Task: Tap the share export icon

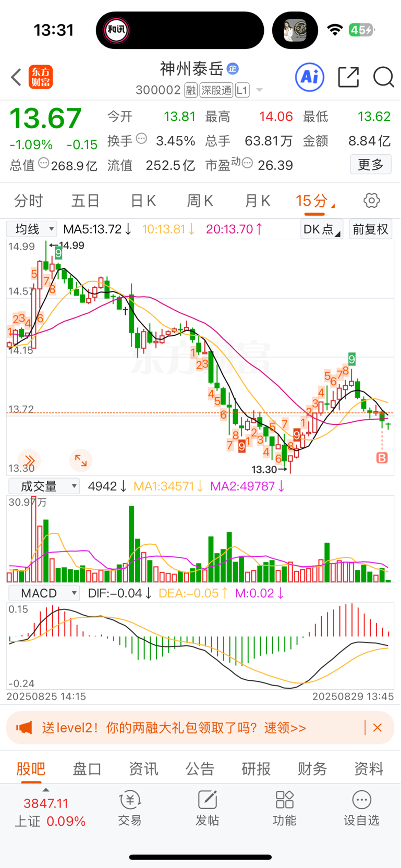Action: click(348, 77)
